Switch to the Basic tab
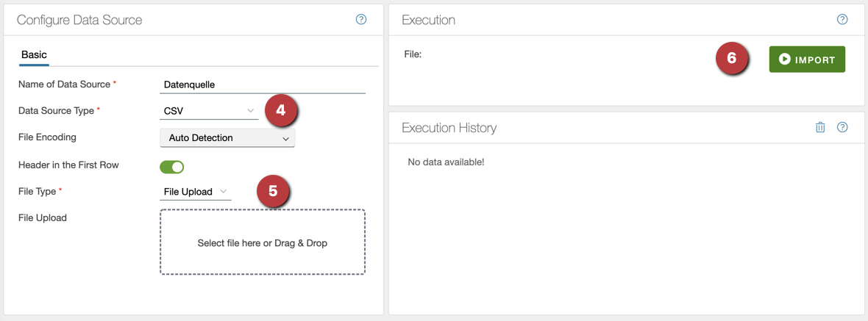 [34, 55]
